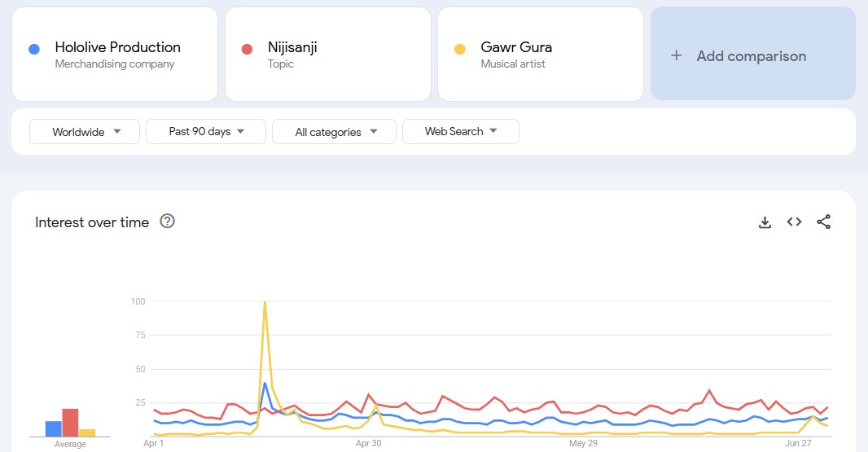
Task: Expand the All categories dropdown
Action: click(335, 132)
